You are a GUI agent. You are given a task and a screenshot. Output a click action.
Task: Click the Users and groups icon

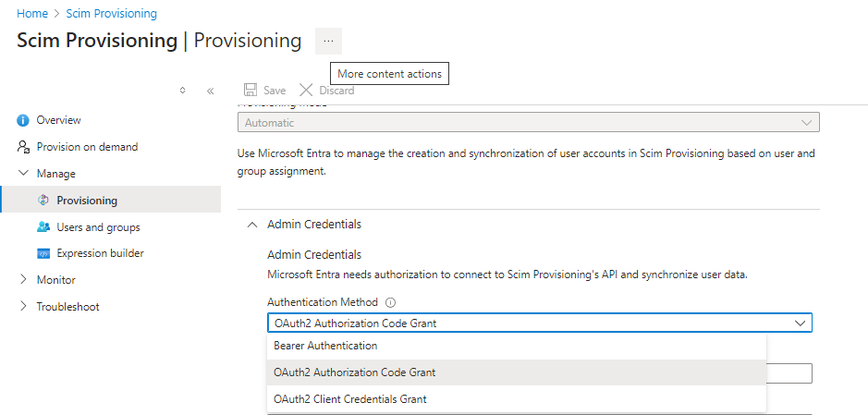[43, 226]
